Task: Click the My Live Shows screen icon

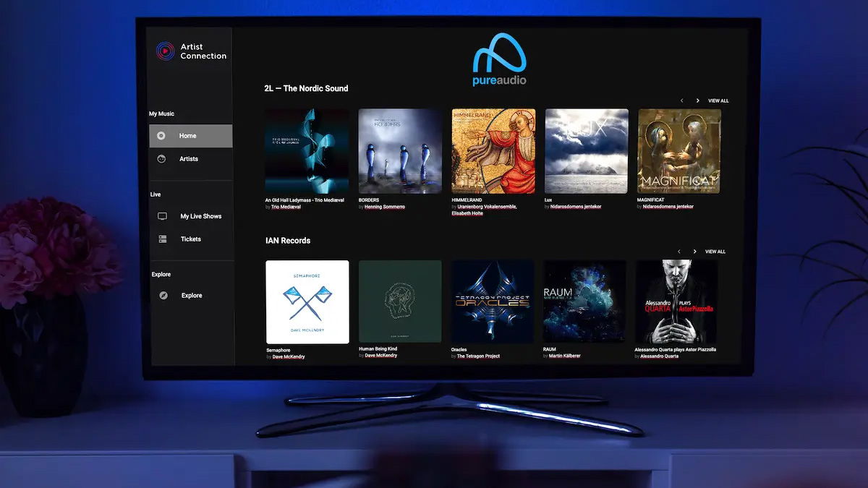Action: (x=163, y=216)
